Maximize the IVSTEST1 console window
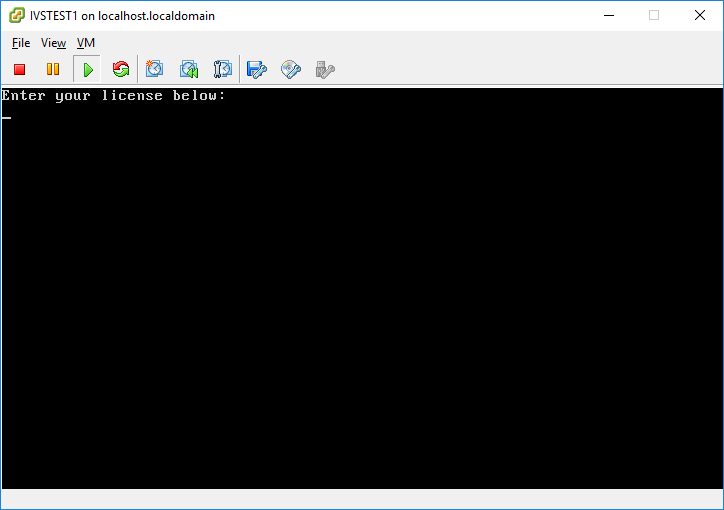Image resolution: width=724 pixels, height=510 pixels. coord(654,16)
